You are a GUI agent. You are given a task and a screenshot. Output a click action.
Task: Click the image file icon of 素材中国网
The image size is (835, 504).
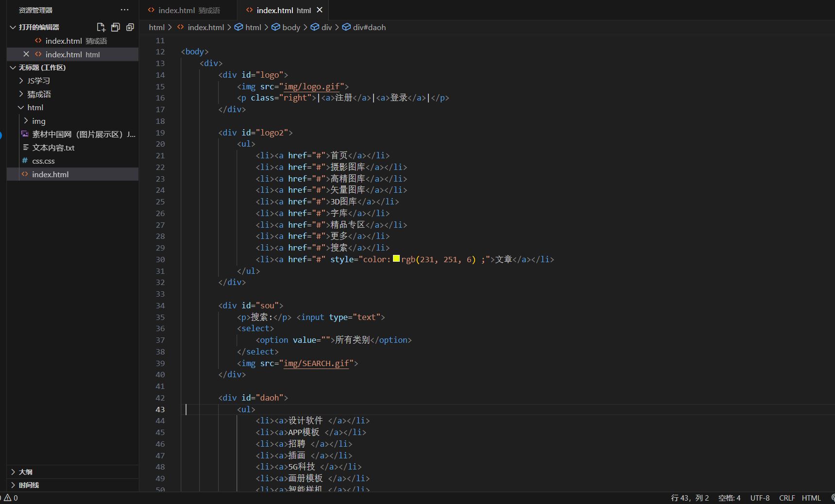(x=25, y=134)
